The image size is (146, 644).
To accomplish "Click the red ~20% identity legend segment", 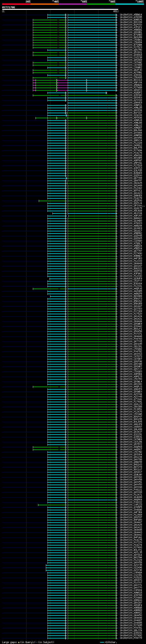I will pyautogui.click(x=16, y=4).
